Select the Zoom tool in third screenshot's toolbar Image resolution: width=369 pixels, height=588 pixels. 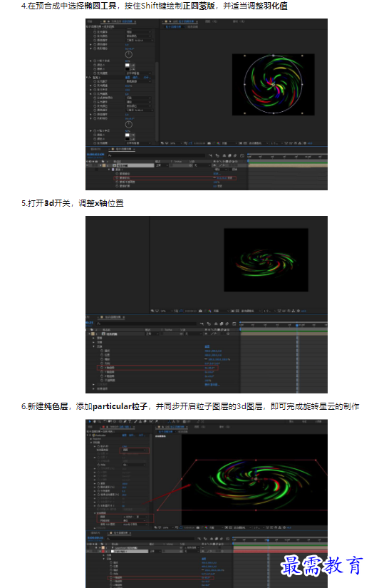[x=99, y=421]
